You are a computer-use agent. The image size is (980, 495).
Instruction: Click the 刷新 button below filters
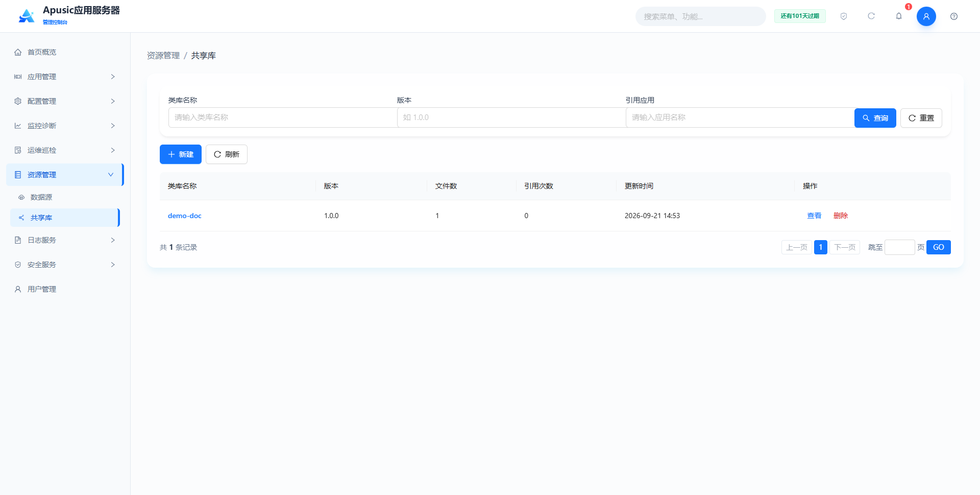click(x=227, y=154)
